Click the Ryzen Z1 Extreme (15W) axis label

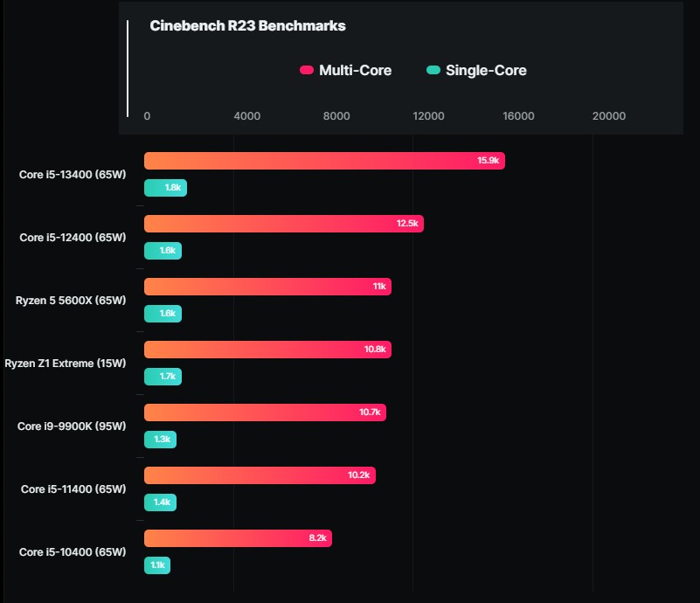tap(66, 364)
